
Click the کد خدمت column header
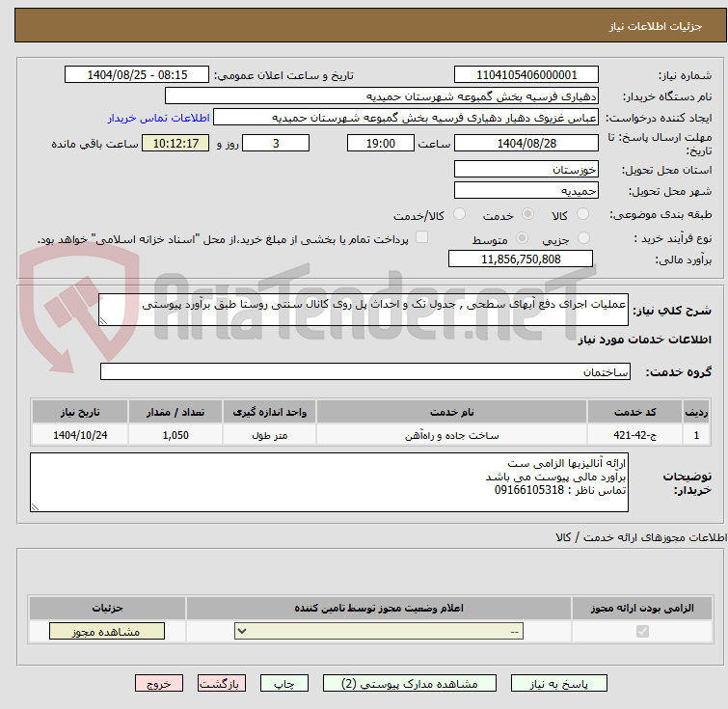point(634,412)
